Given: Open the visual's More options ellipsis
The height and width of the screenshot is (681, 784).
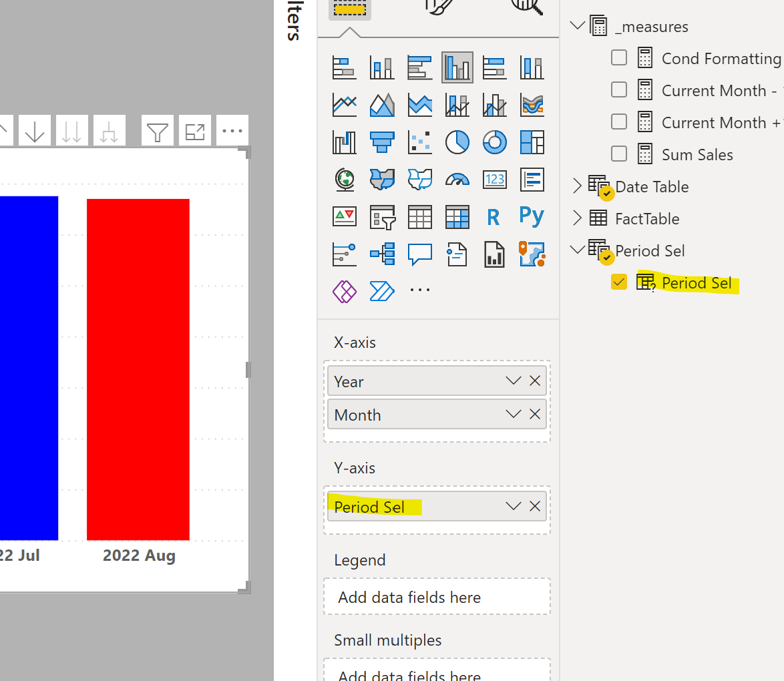Looking at the screenshot, I should click(232, 131).
